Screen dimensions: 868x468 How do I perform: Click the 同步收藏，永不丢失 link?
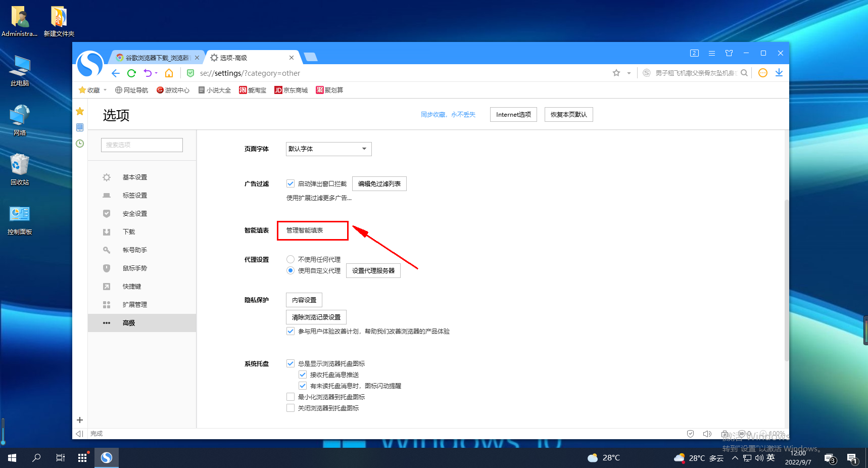449,114
